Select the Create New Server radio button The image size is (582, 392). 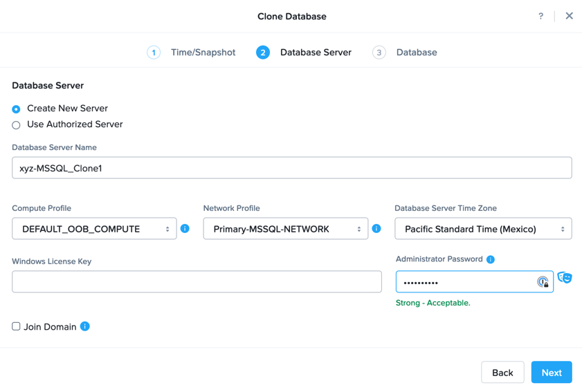(16, 109)
